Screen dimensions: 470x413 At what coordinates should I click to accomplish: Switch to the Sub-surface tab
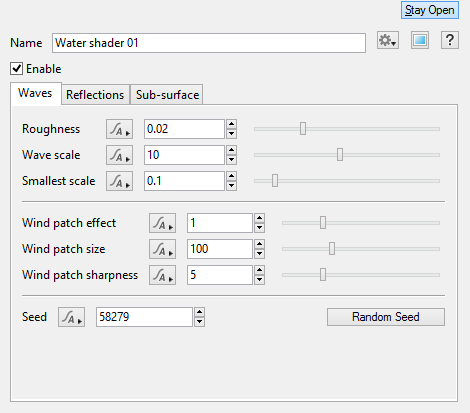[x=167, y=95]
